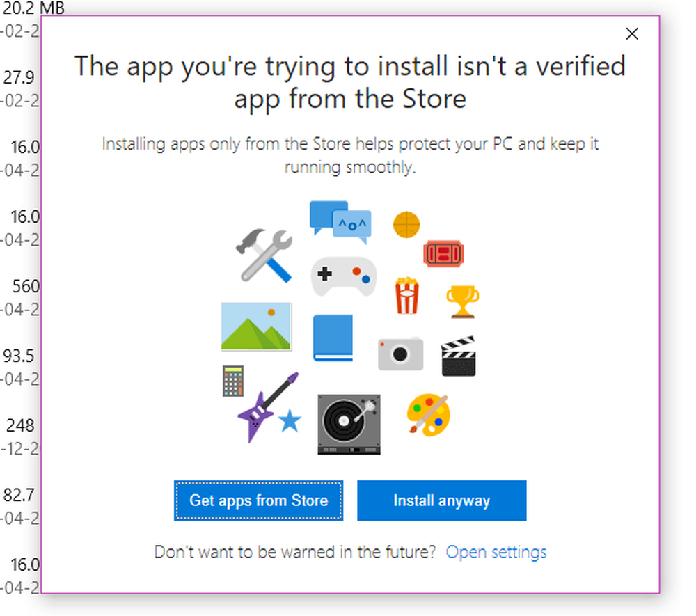Click the game controller icon
Screen dimensions: 696x616
343,276
